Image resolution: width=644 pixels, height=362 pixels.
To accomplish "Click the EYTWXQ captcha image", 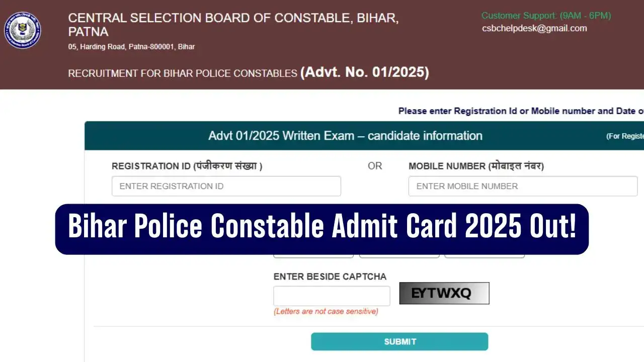I will [444, 293].
